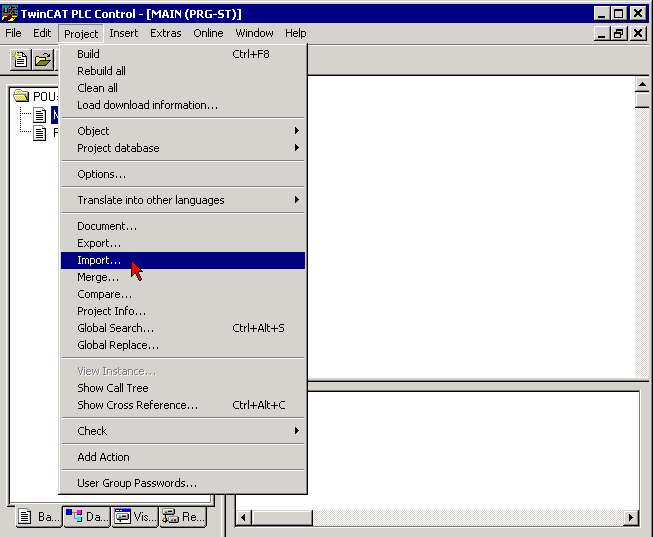The width and height of the screenshot is (653, 537).
Task: Select Show Call Tree entry
Action: click(x=183, y=388)
